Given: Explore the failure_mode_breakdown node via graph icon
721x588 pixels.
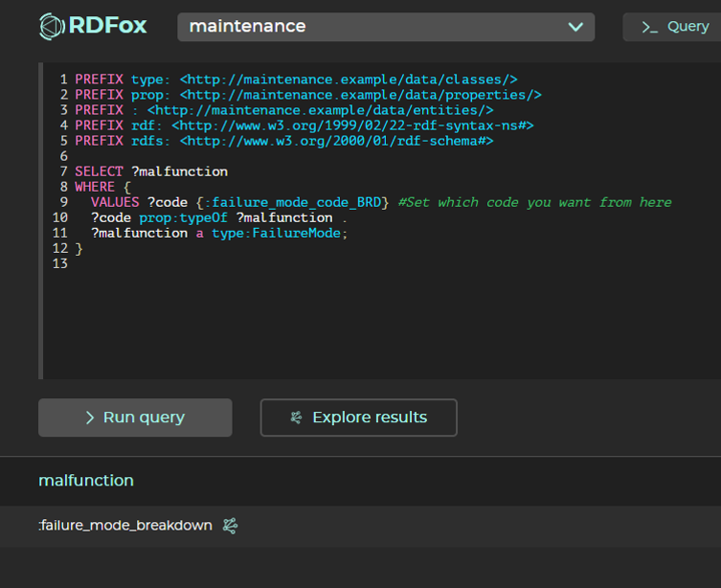Looking at the screenshot, I should pyautogui.click(x=230, y=525).
